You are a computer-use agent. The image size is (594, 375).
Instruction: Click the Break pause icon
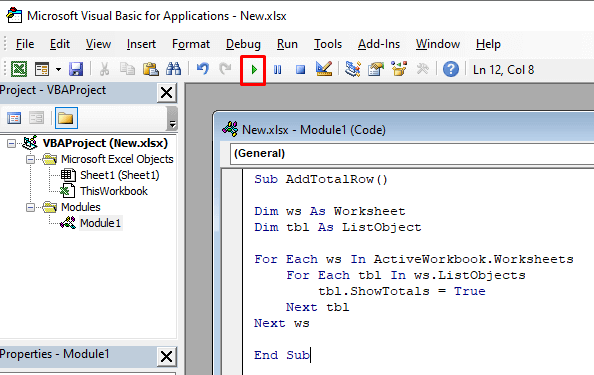(278, 70)
